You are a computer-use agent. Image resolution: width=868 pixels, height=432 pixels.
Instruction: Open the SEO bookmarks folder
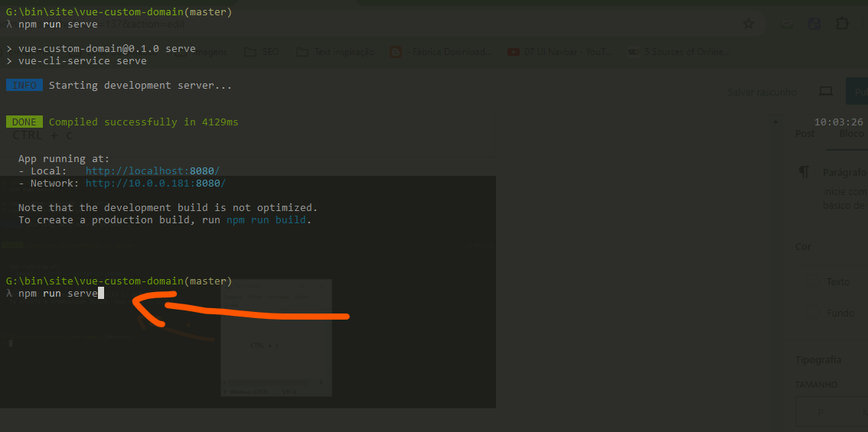point(263,52)
